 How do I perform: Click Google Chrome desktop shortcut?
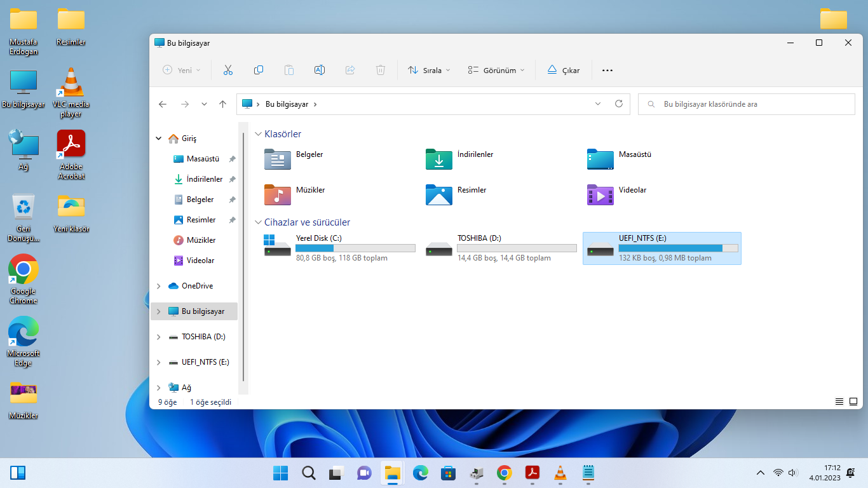coord(24,280)
